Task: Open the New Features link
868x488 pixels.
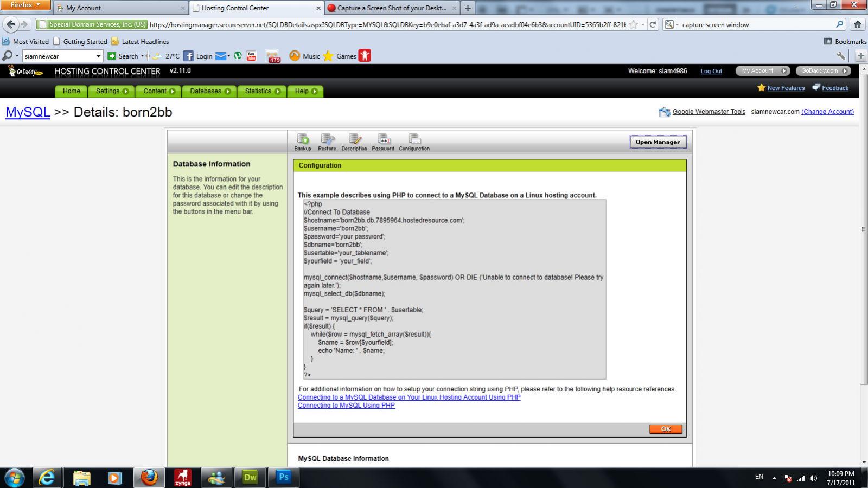Action: [x=786, y=88]
